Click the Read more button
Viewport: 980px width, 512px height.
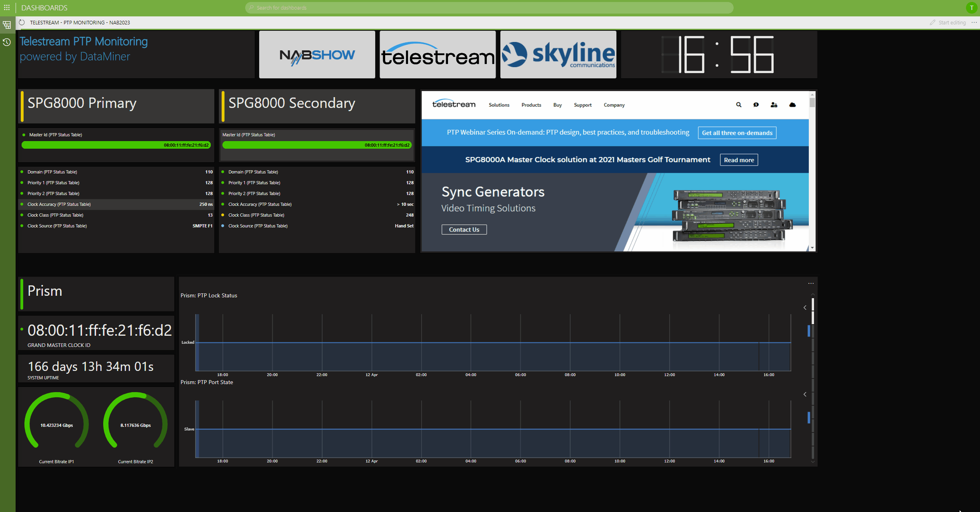(739, 160)
